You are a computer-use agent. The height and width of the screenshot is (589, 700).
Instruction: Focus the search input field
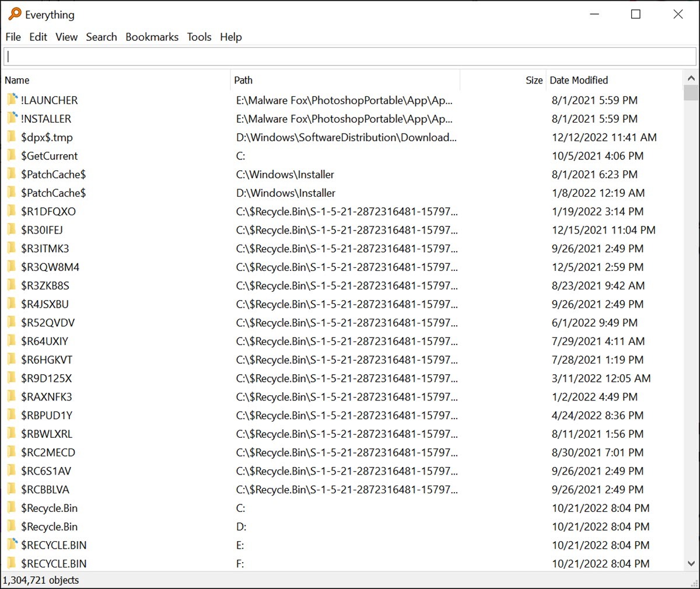pyautogui.click(x=350, y=57)
